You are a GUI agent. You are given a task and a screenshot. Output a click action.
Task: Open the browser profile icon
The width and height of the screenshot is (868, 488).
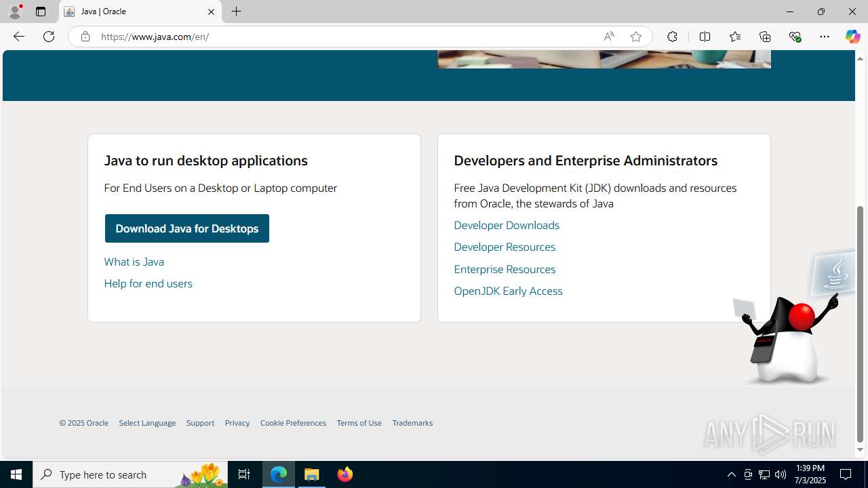[15, 12]
